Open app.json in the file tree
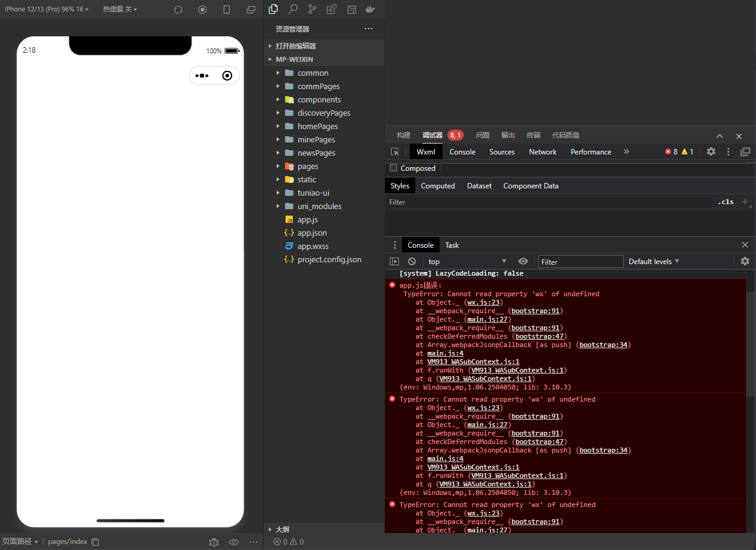The height and width of the screenshot is (550, 756). (x=312, y=233)
